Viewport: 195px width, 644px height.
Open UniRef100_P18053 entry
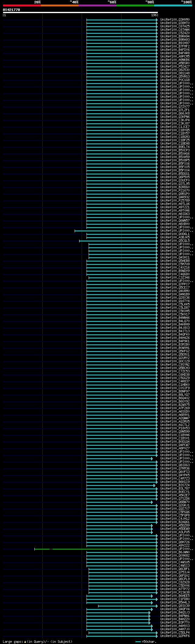(175, 428)
